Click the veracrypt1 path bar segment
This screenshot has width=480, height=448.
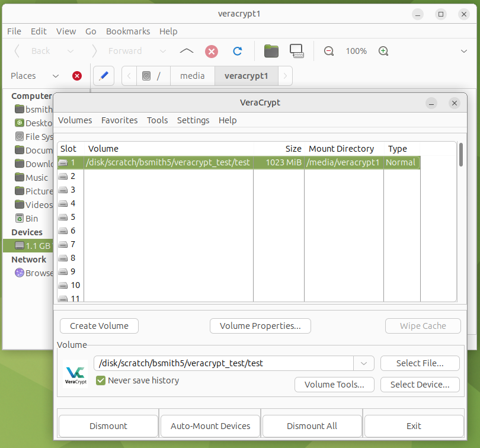[x=247, y=76]
